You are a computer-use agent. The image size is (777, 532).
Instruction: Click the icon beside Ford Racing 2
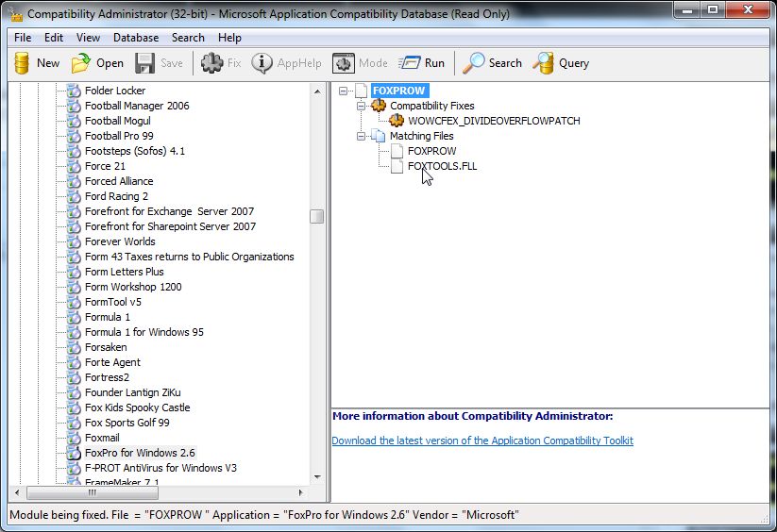coord(74,196)
